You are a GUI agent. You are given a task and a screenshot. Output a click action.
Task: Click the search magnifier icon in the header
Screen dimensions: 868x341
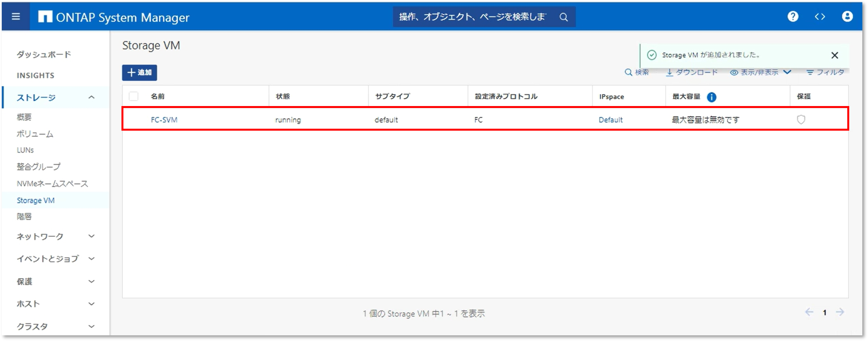(x=563, y=17)
